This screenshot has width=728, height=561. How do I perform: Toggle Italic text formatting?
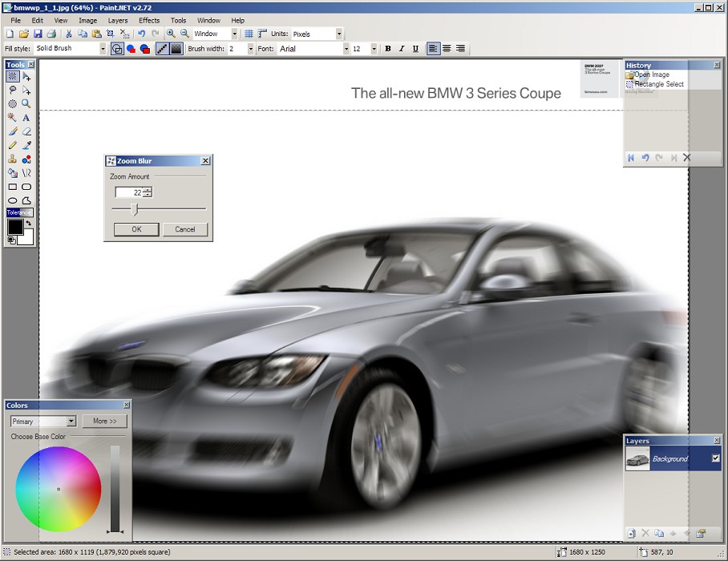point(402,49)
